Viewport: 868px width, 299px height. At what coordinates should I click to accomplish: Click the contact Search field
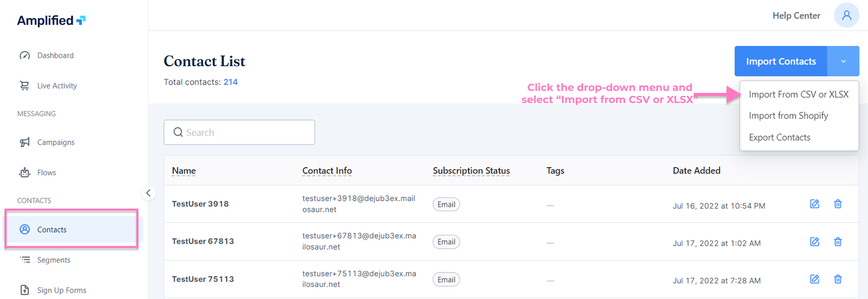[239, 132]
